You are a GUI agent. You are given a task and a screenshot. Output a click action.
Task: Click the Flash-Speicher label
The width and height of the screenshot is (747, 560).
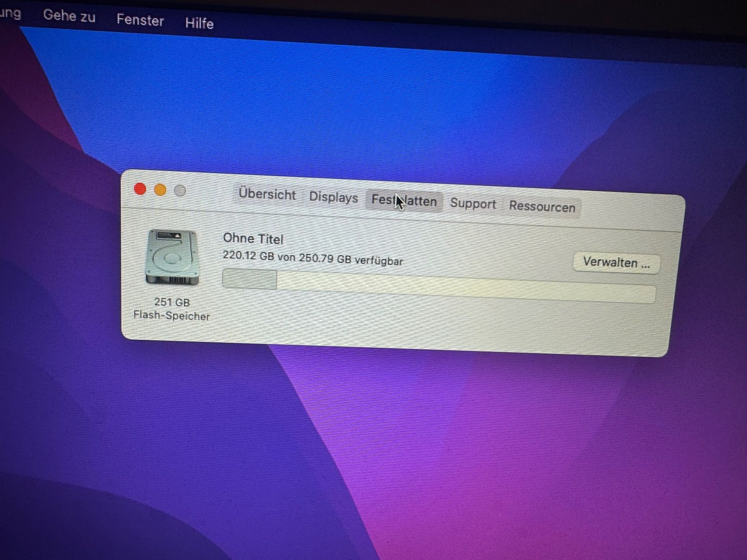pos(171,316)
